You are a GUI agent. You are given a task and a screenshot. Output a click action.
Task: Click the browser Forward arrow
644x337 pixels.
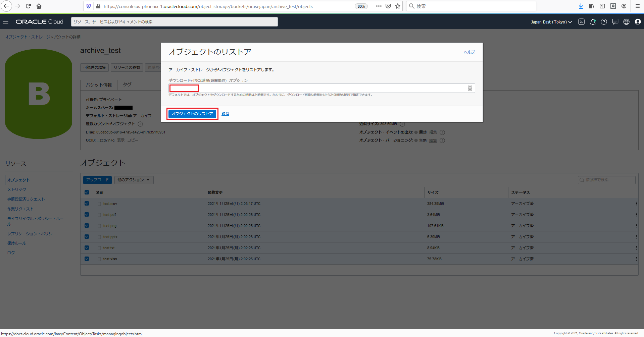[17, 6]
